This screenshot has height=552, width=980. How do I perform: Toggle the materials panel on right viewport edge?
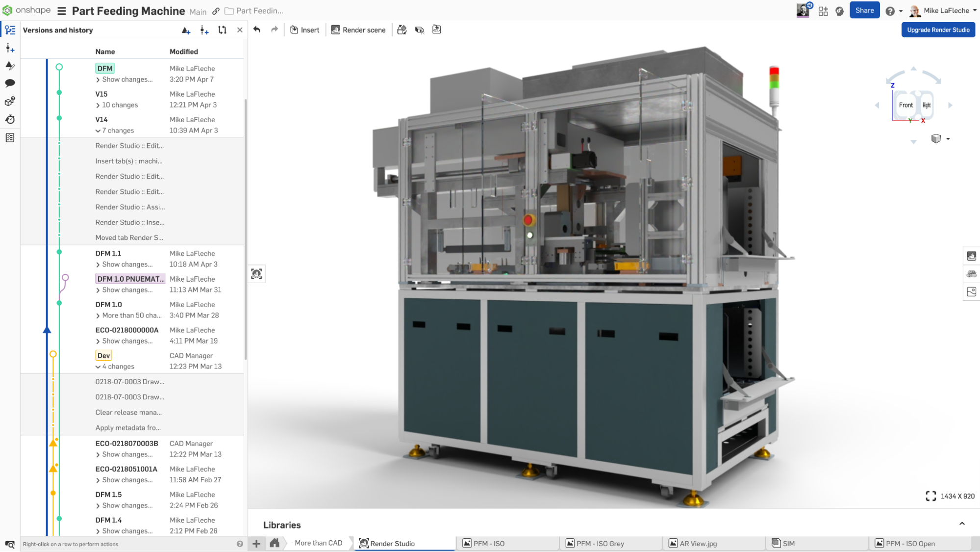[x=971, y=274]
